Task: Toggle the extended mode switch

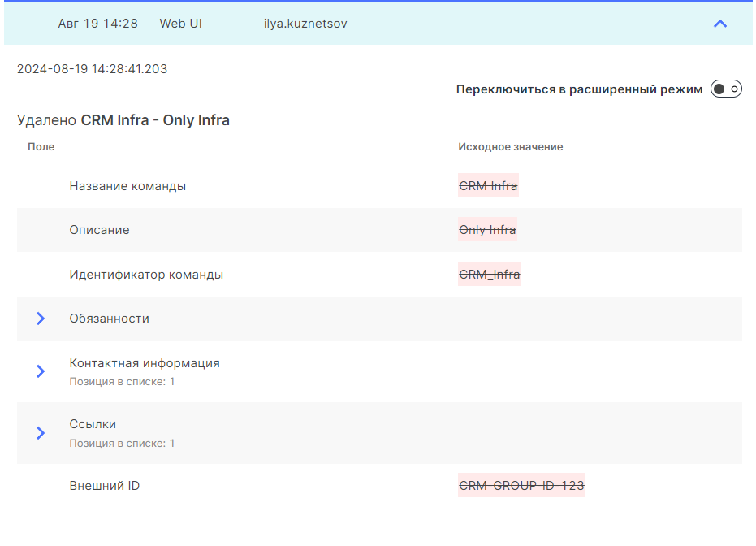Action: coord(726,89)
